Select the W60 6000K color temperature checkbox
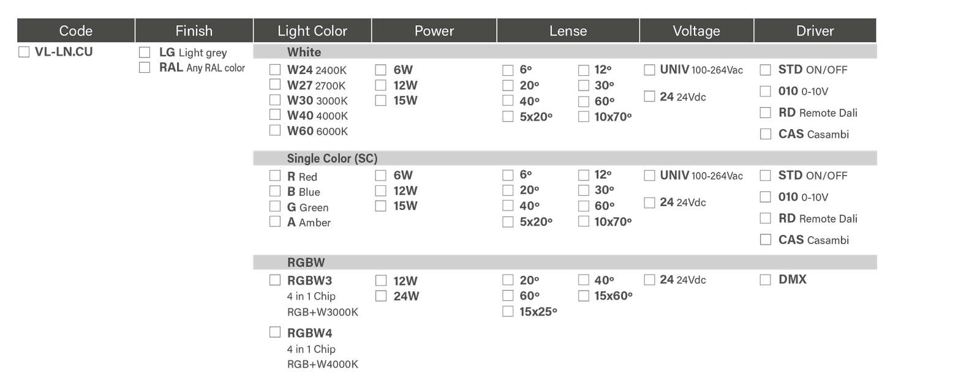The image size is (980, 386). click(x=275, y=130)
